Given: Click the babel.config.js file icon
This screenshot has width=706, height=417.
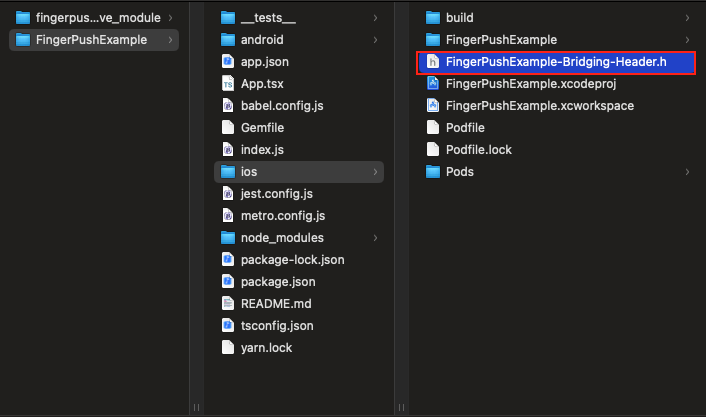Looking at the screenshot, I should [228, 105].
